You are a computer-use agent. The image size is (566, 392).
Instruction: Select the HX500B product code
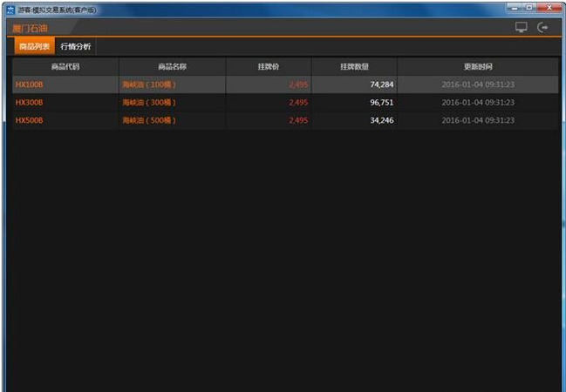coord(30,120)
